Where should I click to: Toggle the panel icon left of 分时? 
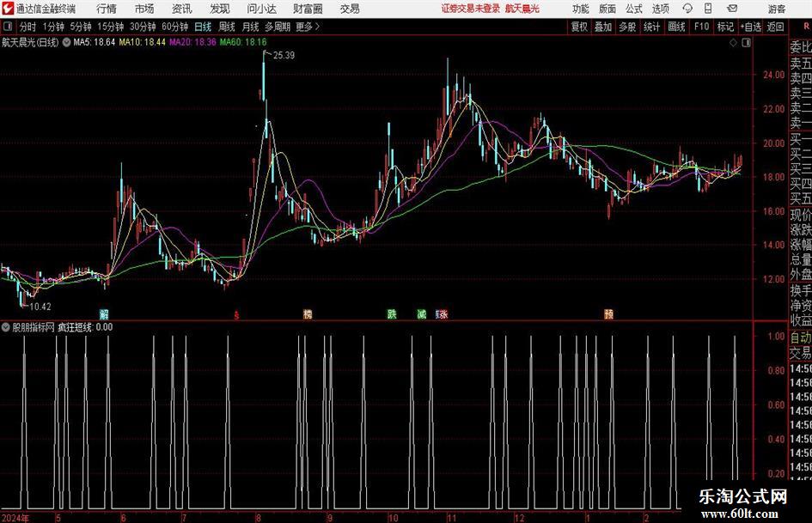(x=8, y=27)
